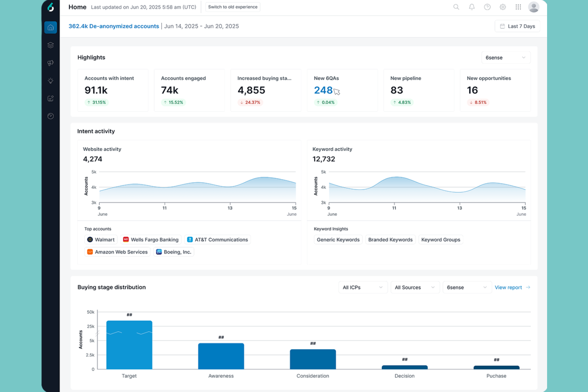Open the gauge dashboard sidebar icon

50,116
